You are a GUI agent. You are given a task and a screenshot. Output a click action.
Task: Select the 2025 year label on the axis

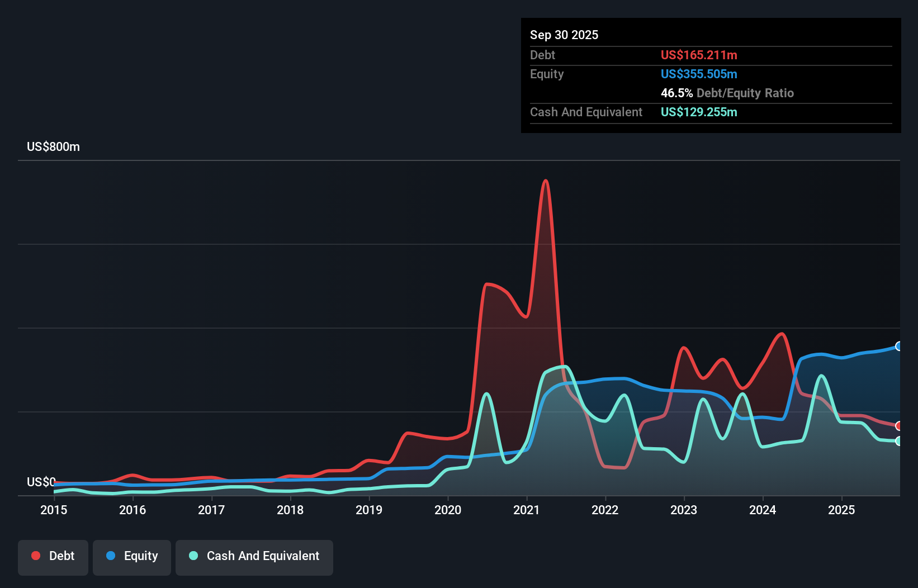tap(843, 510)
